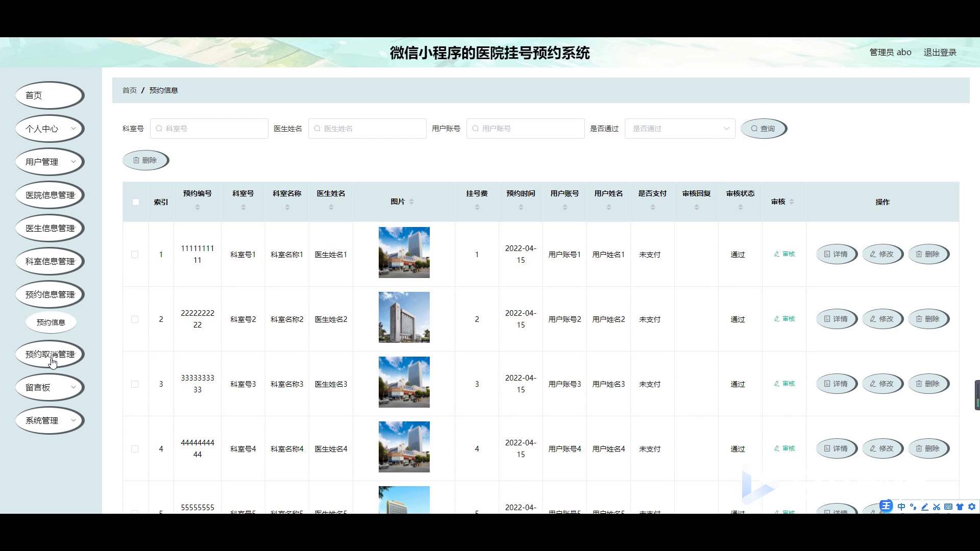Click 删除 for row 2

928,319
